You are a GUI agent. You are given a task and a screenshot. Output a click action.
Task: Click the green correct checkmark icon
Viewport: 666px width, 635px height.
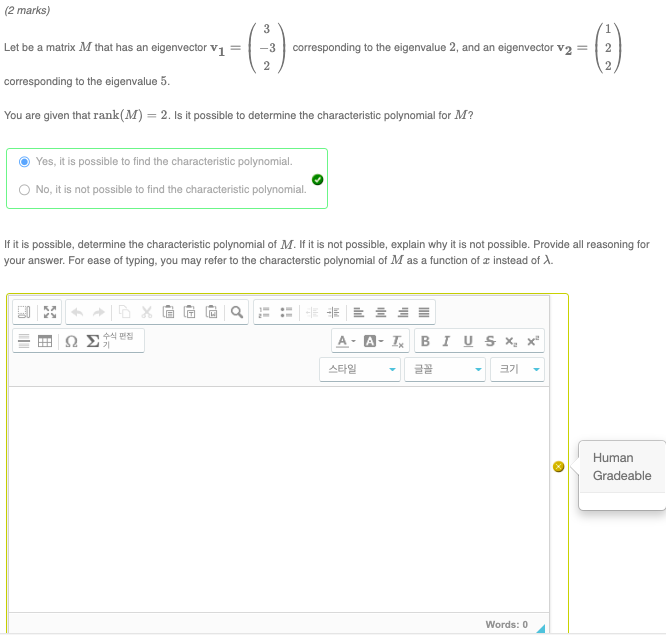point(317,180)
